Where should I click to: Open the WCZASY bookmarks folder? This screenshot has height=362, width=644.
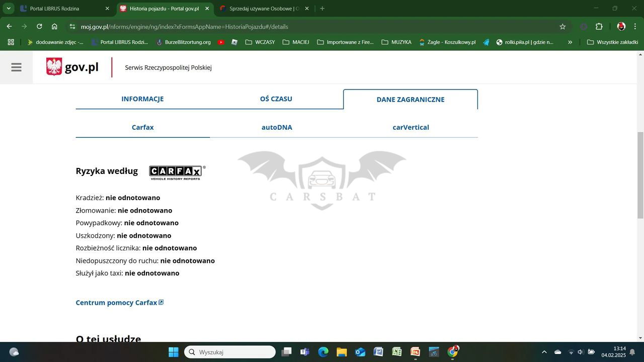point(260,42)
